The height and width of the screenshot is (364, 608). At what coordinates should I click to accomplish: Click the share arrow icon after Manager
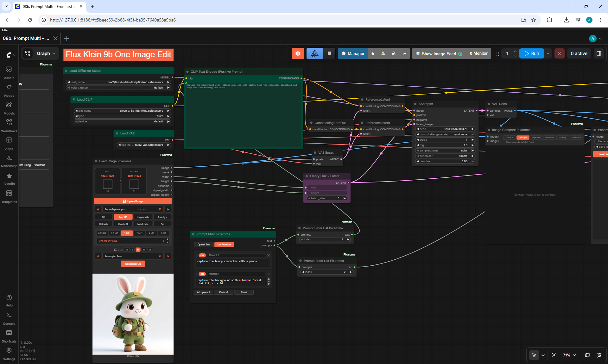pos(404,53)
